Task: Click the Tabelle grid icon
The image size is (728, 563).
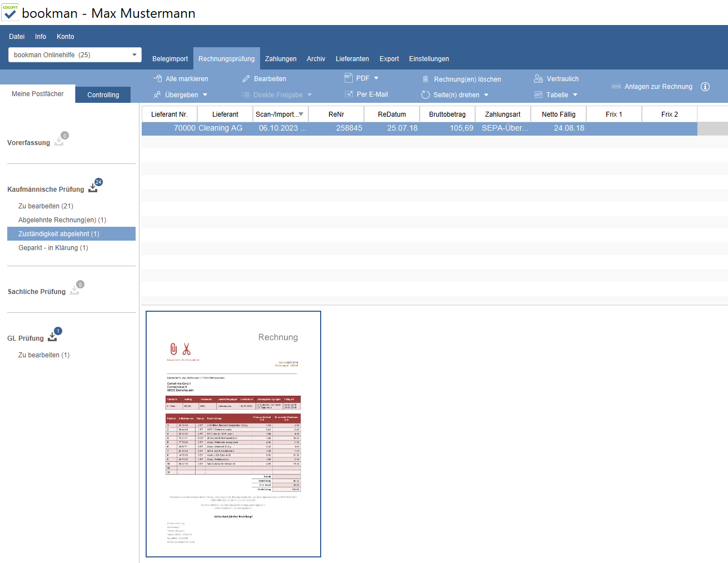Action: pyautogui.click(x=538, y=95)
